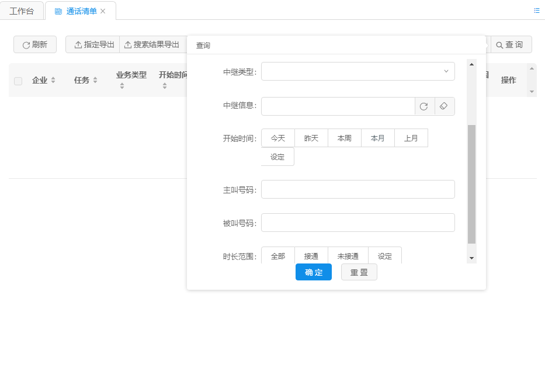Viewport: 545px width, 392px height.
Task: Click 搜索结果导出 button
Action: point(151,44)
